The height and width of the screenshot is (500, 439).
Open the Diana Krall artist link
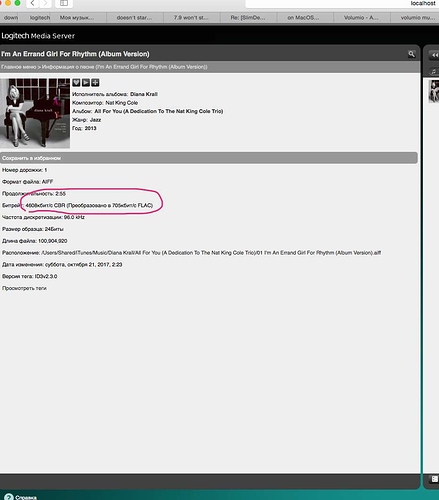tap(144, 94)
